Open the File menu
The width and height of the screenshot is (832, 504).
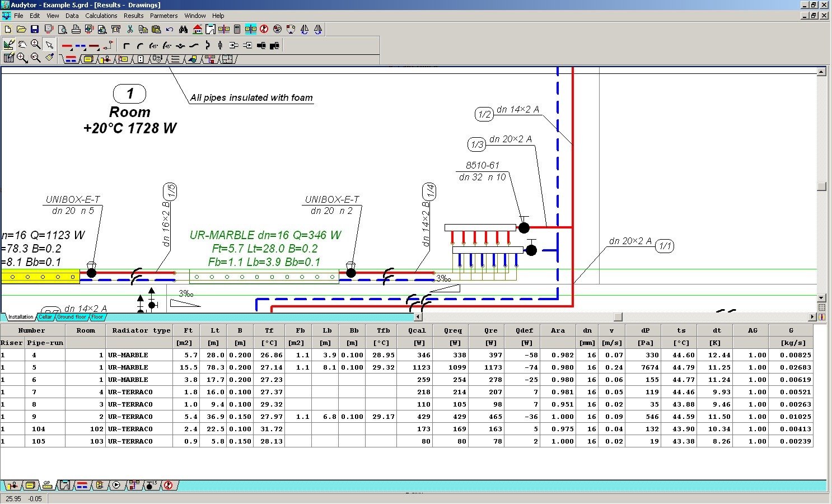pos(18,16)
